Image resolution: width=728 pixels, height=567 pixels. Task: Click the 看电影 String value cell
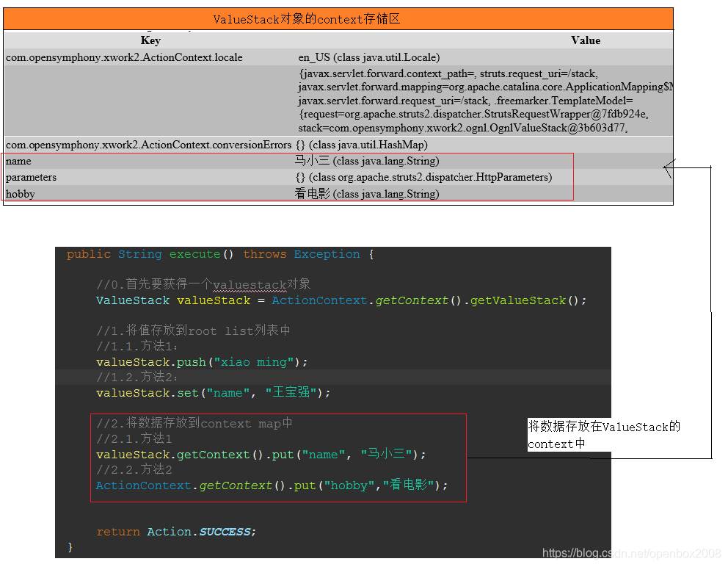click(367, 193)
